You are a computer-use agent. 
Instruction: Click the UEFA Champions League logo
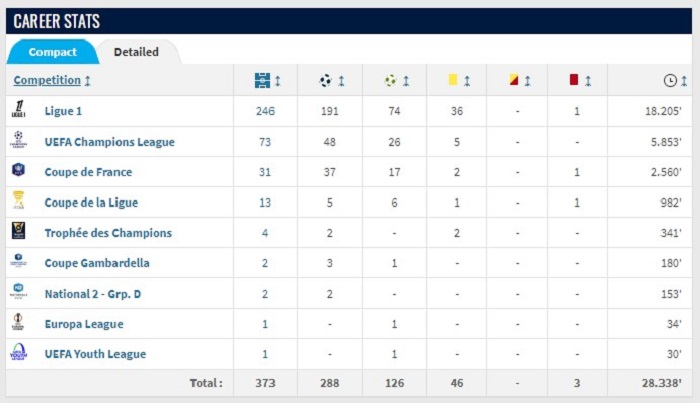tap(18, 140)
